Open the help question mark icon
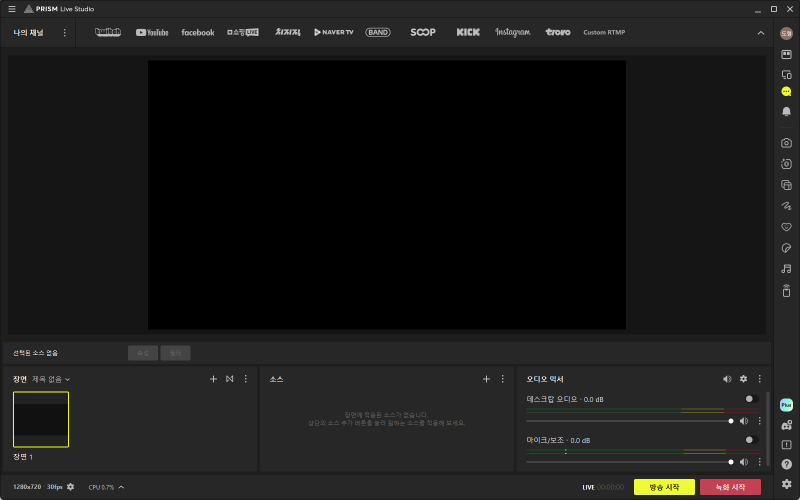800x500 pixels. [x=786, y=464]
